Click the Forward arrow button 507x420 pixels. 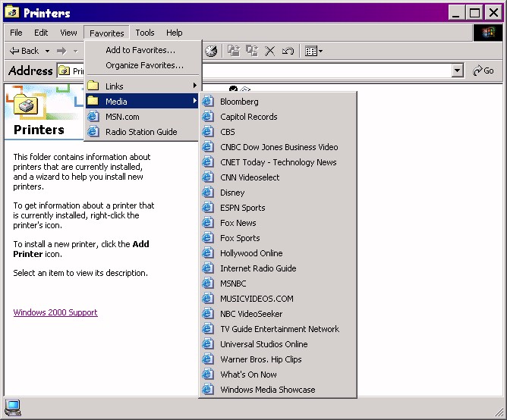click(x=61, y=51)
